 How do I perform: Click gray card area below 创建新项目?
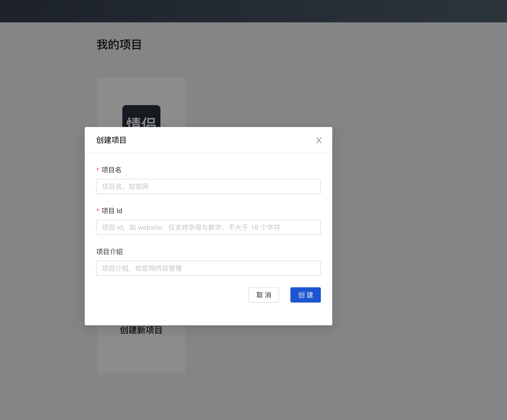(x=141, y=355)
